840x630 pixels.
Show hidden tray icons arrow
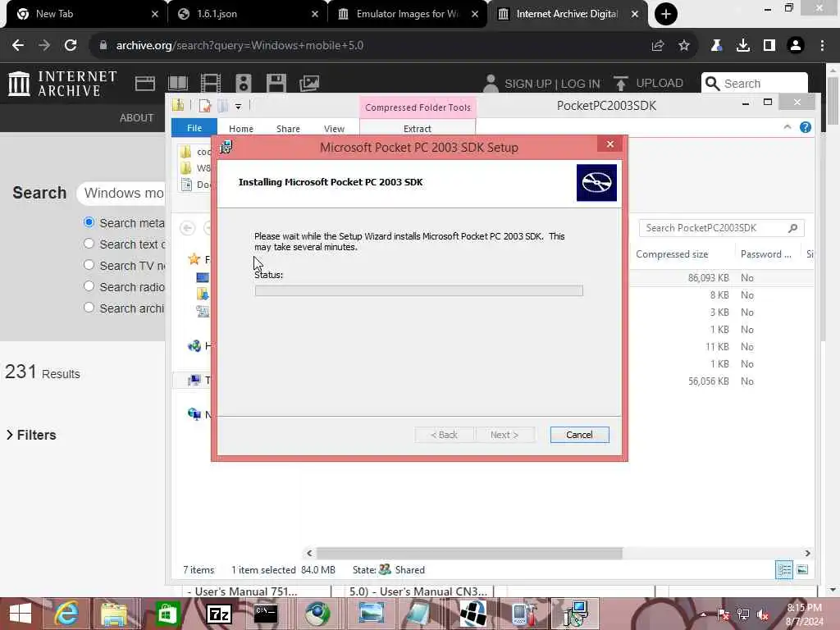click(703, 614)
